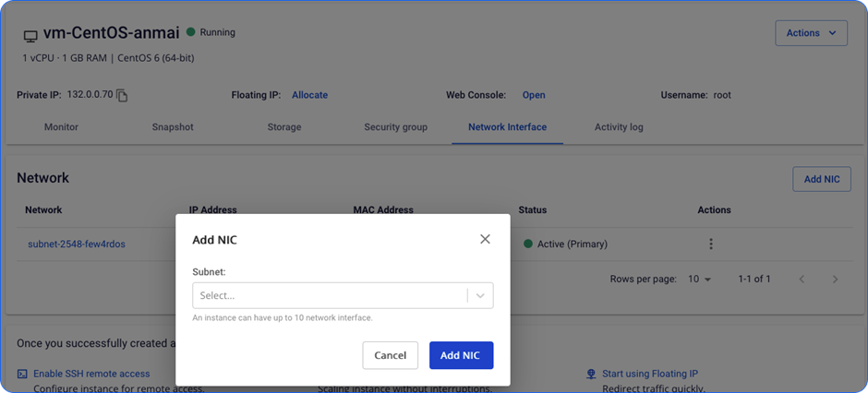Click the Enable SSH remote access icon
The width and height of the screenshot is (868, 393).
click(22, 374)
